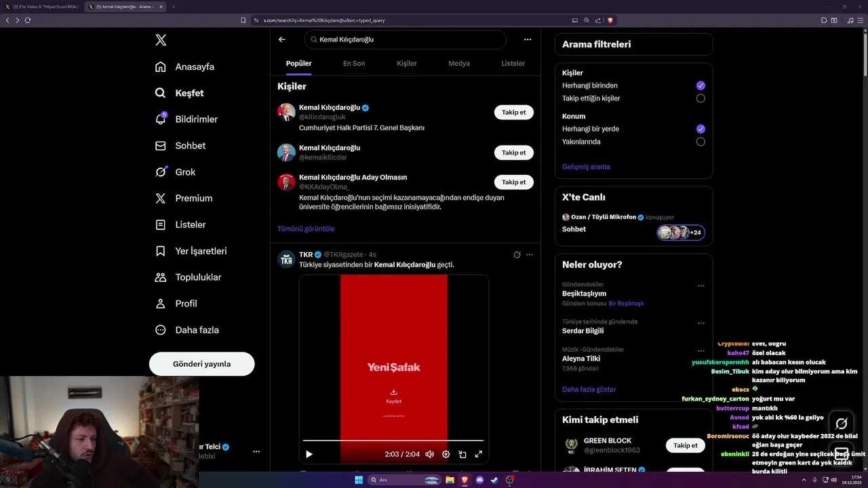Click the browser address bar URL
This screenshot has height=488, width=868.
pyautogui.click(x=324, y=20)
